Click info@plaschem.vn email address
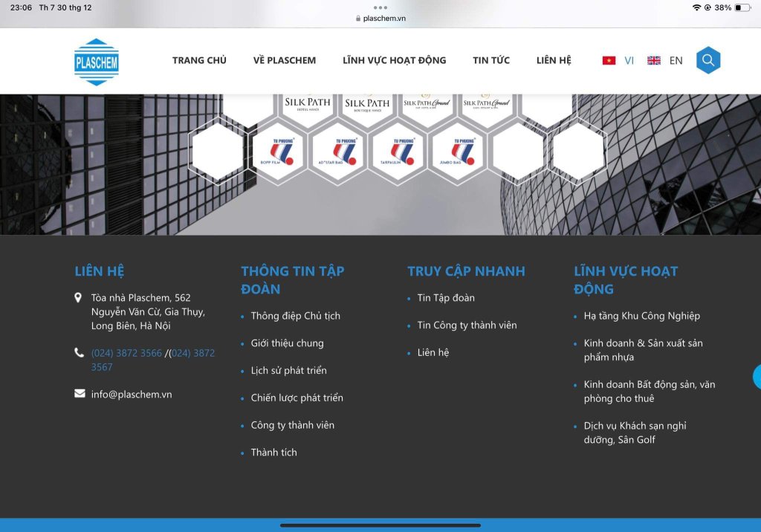Image resolution: width=761 pixels, height=532 pixels. pos(132,394)
